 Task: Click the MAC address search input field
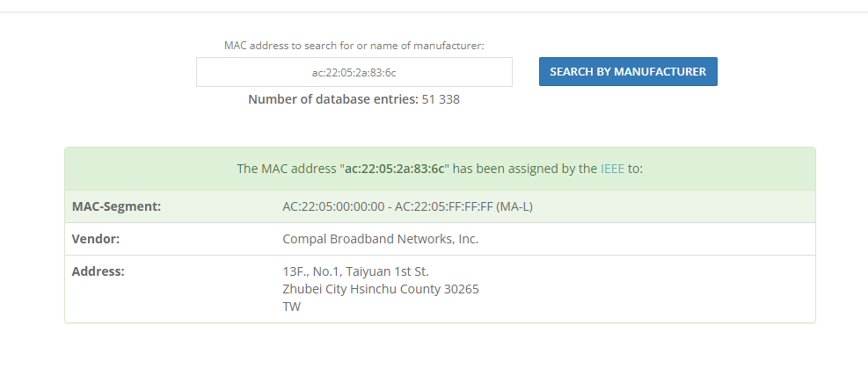(x=354, y=72)
